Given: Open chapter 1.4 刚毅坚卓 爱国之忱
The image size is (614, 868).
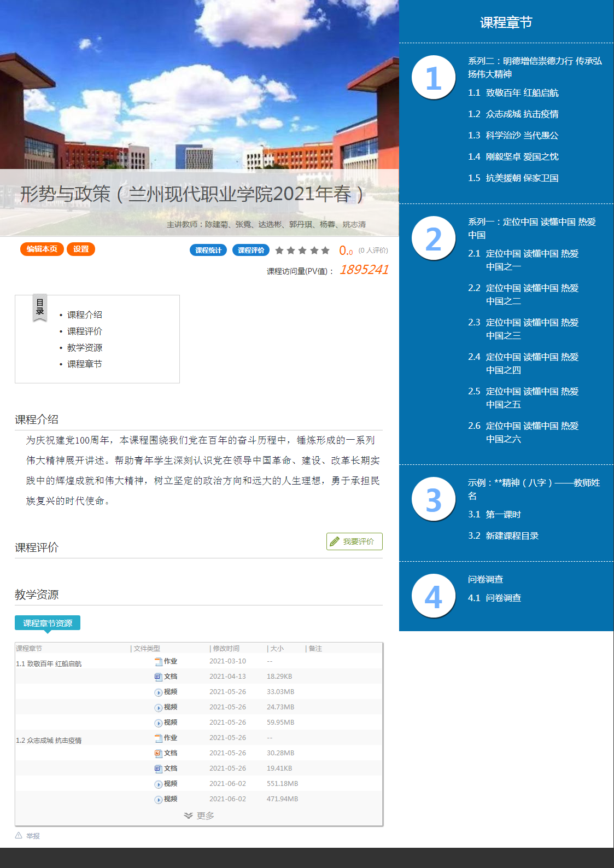Looking at the screenshot, I should click(x=513, y=156).
